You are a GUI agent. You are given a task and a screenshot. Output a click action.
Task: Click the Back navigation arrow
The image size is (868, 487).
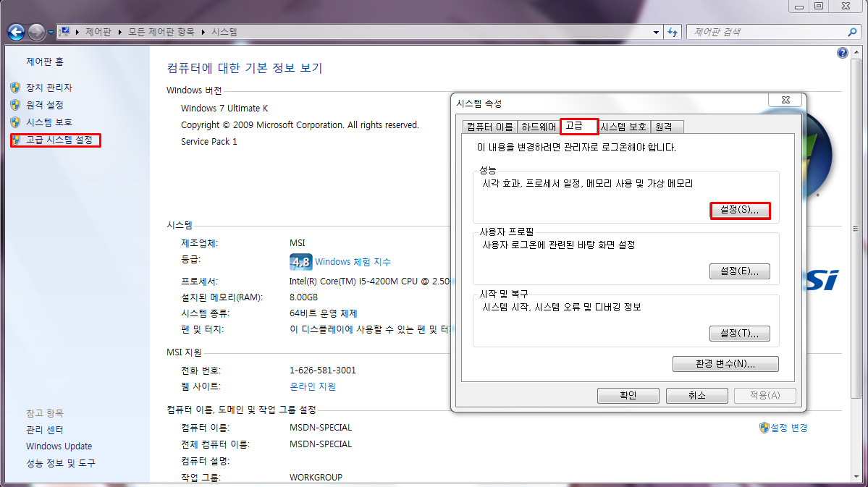pos(16,32)
